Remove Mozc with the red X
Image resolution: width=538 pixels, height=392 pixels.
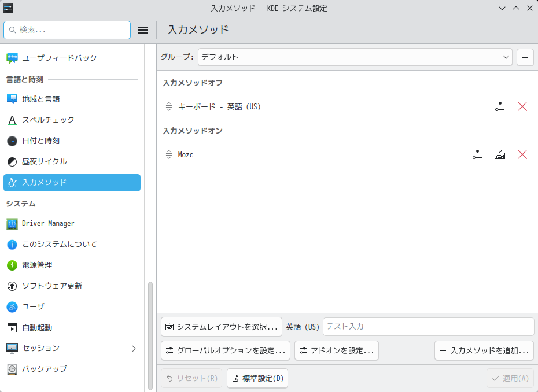point(522,155)
